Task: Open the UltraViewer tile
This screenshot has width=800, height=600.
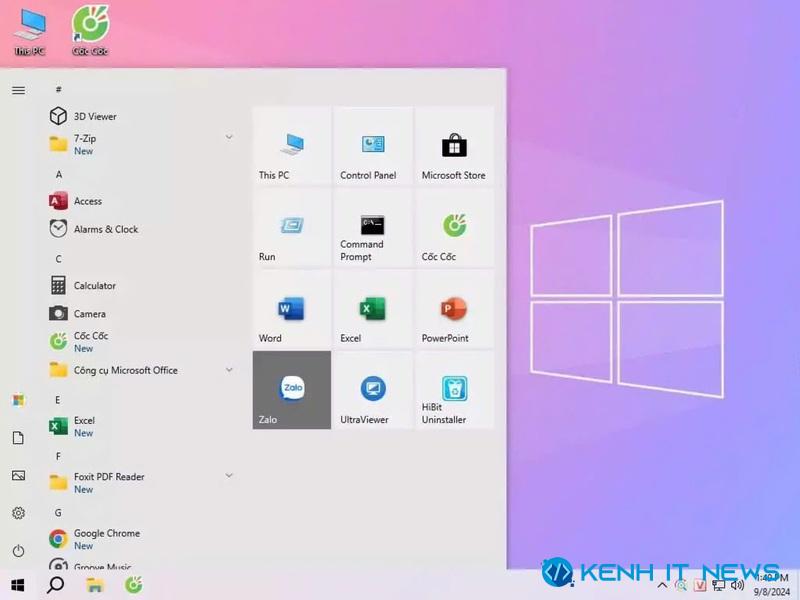Action: tap(373, 390)
